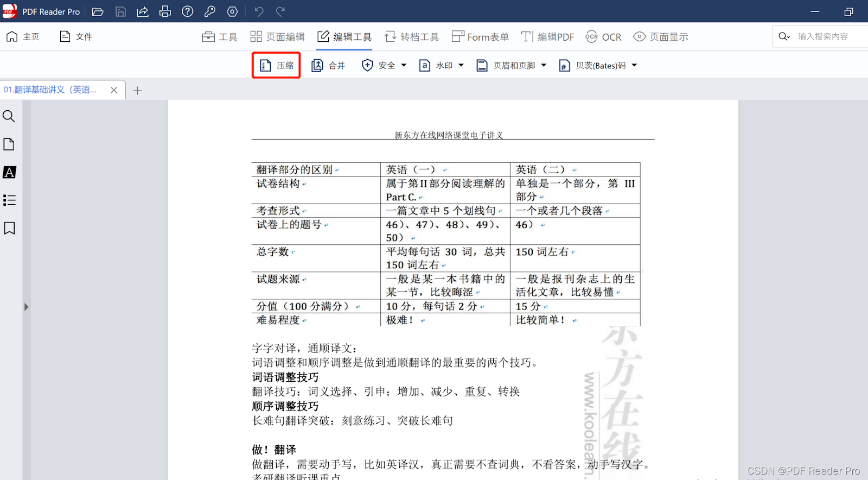Redo the last action
868x480 pixels.
[280, 11]
